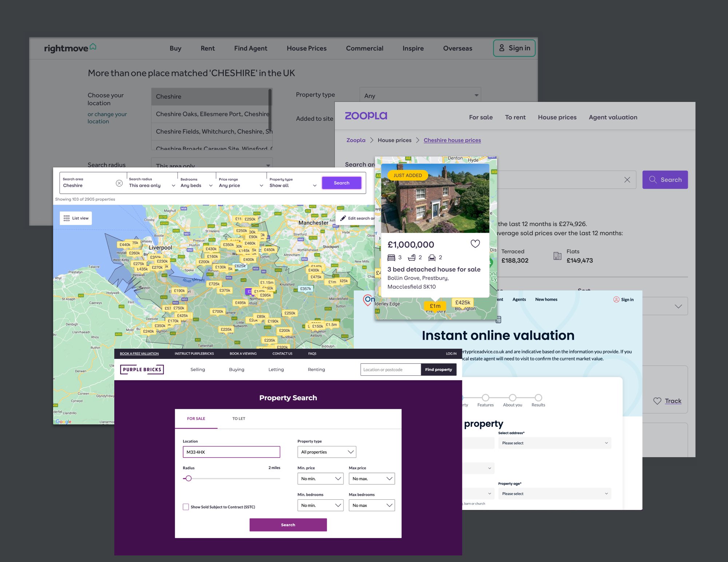Click the rightmove logo
Screen dimensions: 728x562
pyautogui.click(x=70, y=48)
